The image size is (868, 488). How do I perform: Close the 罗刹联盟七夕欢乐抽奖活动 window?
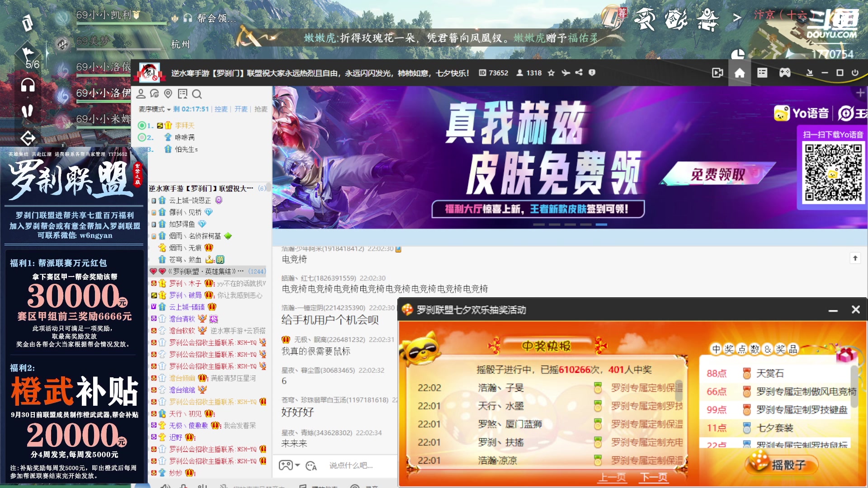coord(856,310)
